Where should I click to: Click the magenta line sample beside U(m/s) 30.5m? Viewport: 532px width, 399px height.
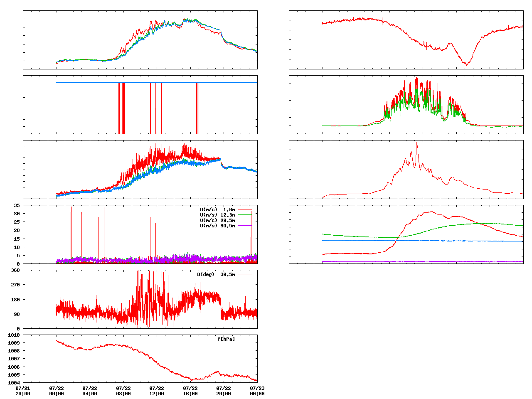point(245,226)
